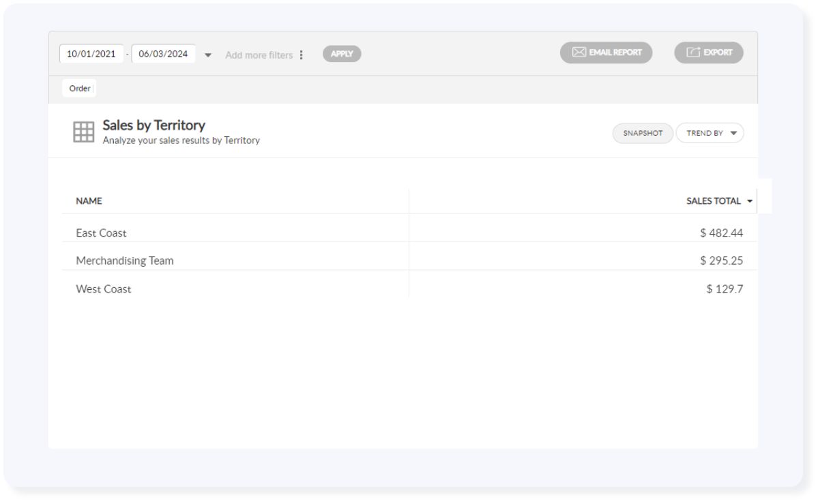Click the $ 482.44 sales total value
This screenshot has height=504, width=820.
[721, 233]
